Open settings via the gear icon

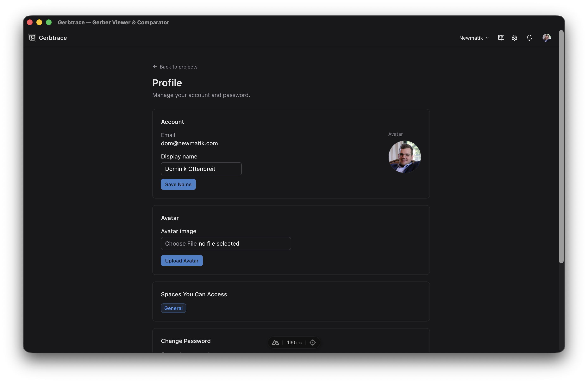(514, 38)
